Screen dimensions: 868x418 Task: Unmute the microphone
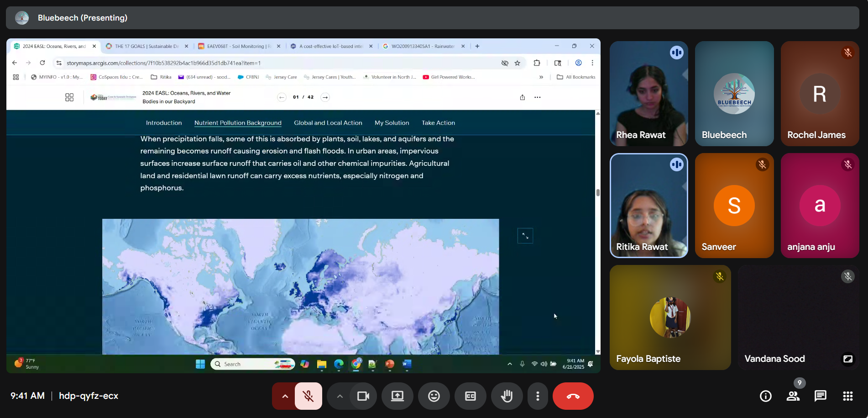point(309,396)
